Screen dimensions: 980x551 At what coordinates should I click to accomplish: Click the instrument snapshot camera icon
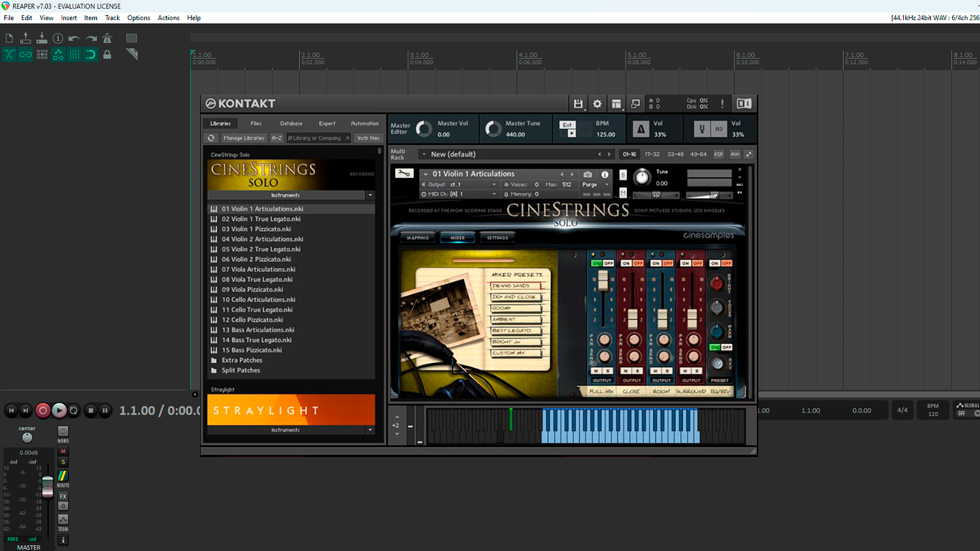coord(588,174)
